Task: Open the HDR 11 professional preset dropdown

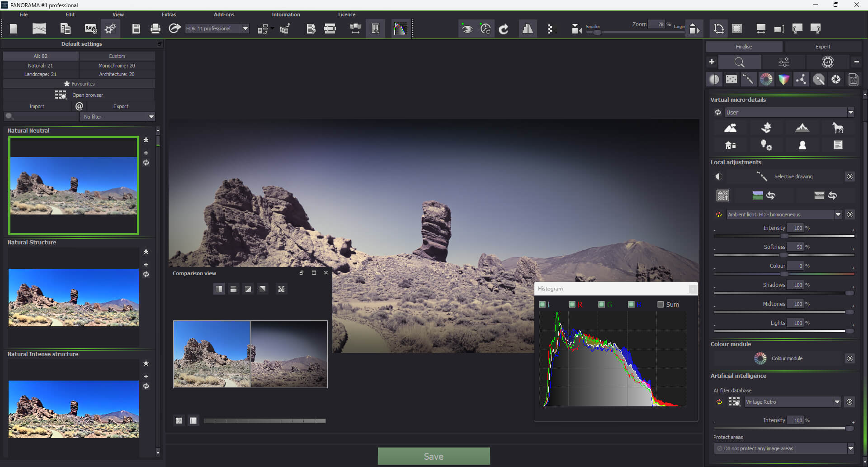Action: click(x=245, y=28)
